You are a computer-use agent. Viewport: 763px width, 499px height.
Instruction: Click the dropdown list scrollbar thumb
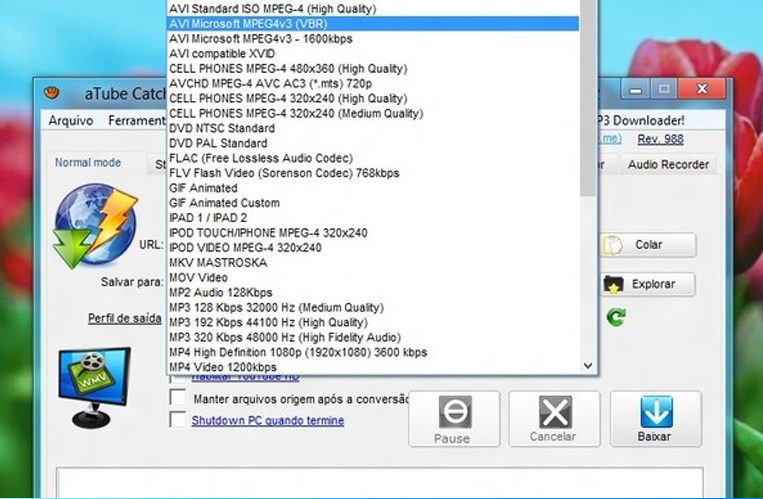click(x=588, y=97)
